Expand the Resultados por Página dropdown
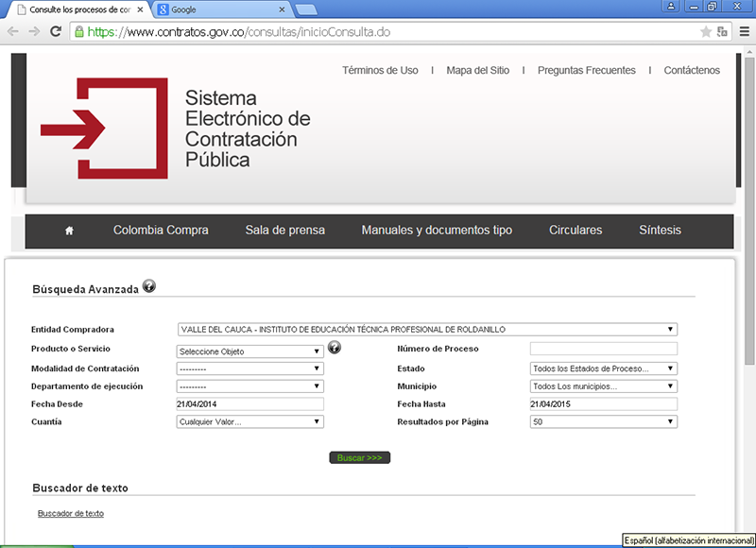 603,422
